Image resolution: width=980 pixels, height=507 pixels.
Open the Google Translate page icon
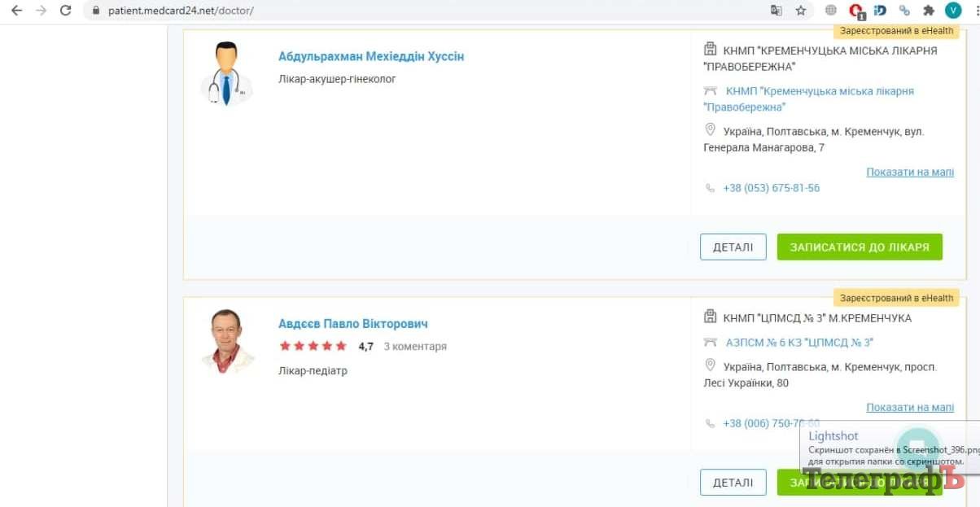[x=777, y=11]
